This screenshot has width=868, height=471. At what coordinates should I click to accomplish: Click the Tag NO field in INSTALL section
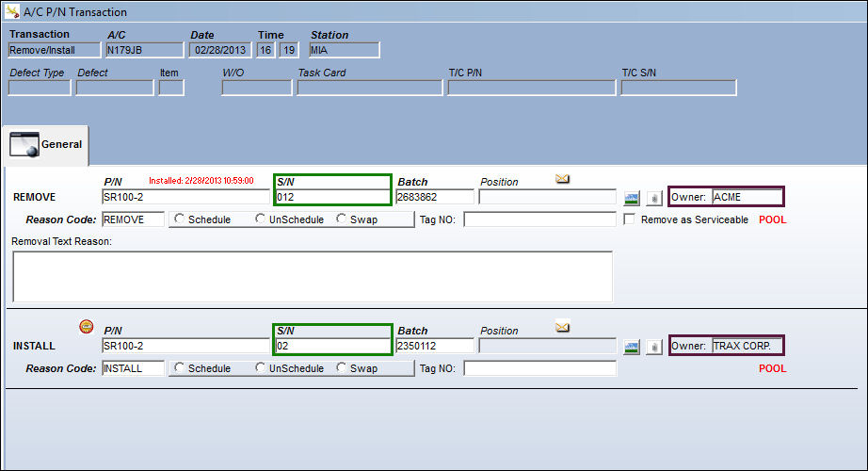(539, 368)
